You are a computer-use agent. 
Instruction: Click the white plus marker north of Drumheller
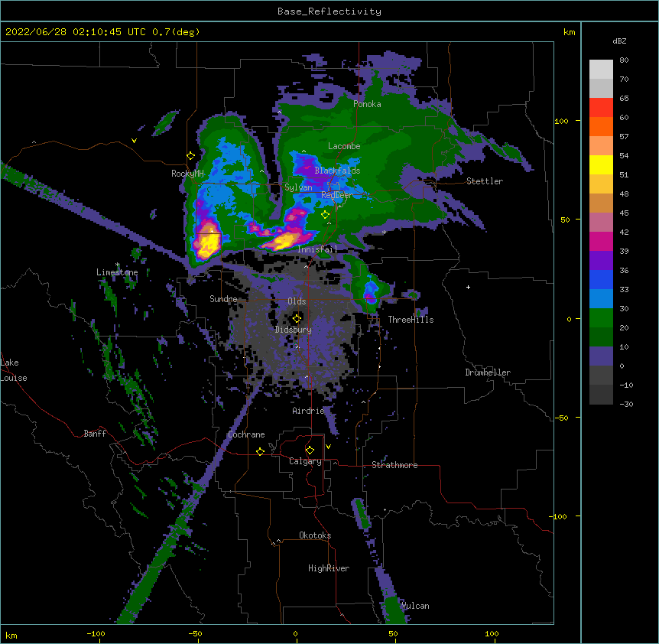(x=468, y=287)
